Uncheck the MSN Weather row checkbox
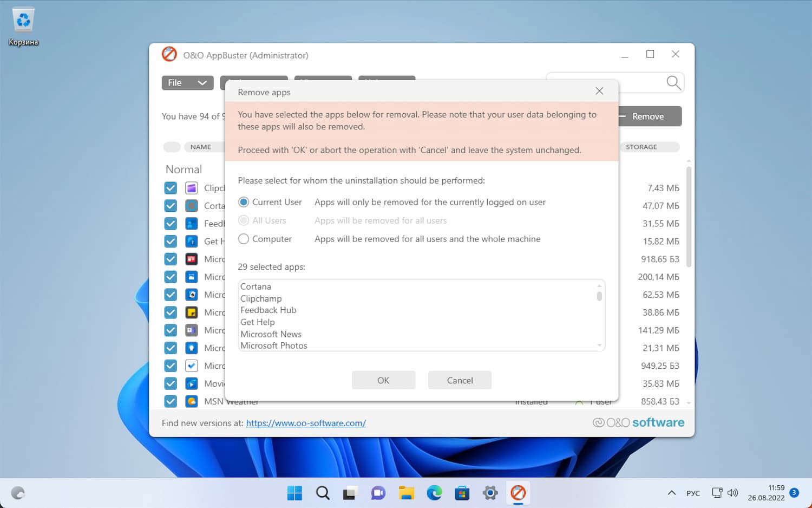 [x=171, y=401]
